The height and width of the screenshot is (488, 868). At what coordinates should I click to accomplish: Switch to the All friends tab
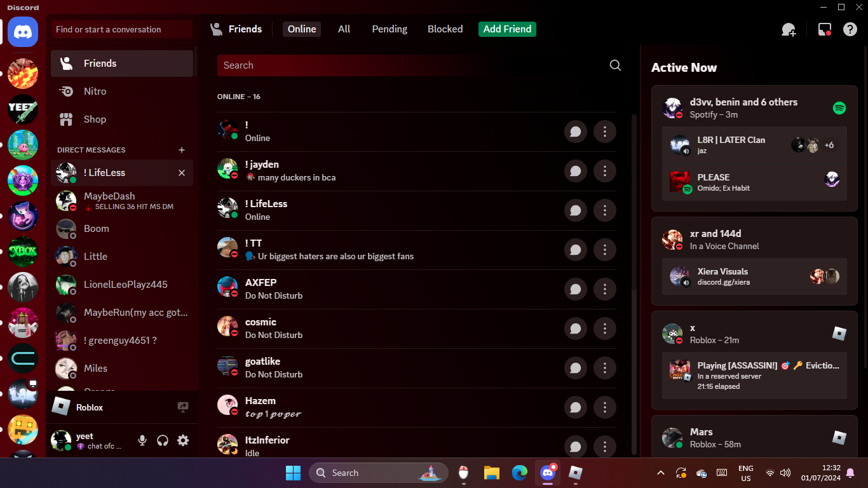[344, 29]
